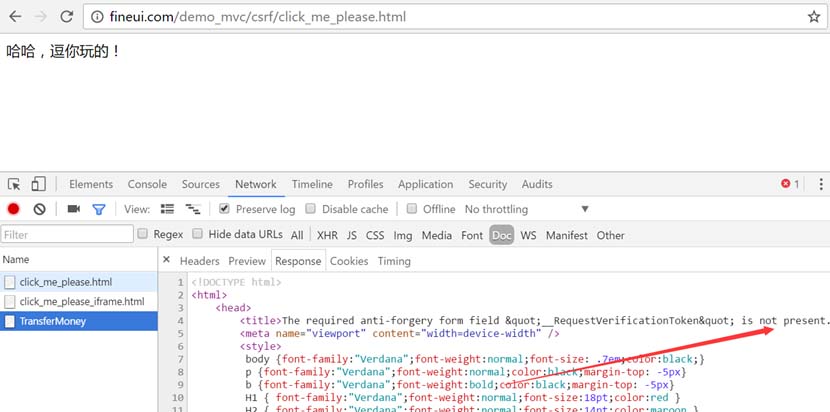Viewport: 830px width, 412px height.
Task: Show the request Headers tab
Action: tap(200, 261)
